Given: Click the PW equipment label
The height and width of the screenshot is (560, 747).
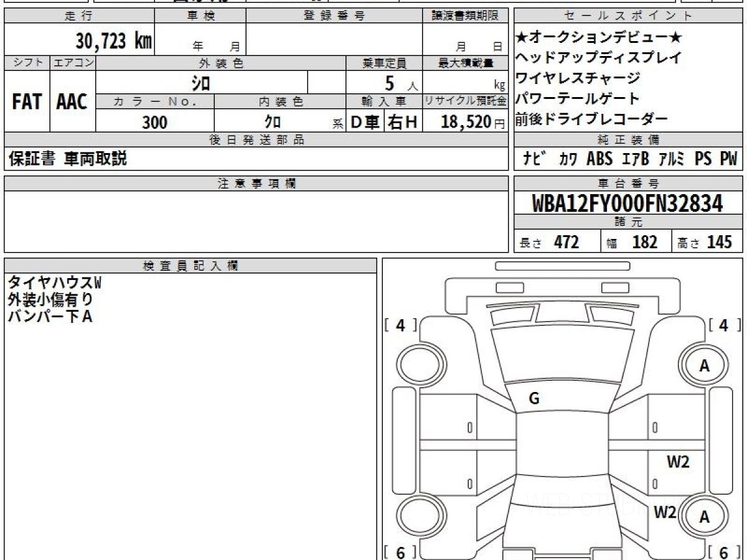Looking at the screenshot, I should point(728,159).
